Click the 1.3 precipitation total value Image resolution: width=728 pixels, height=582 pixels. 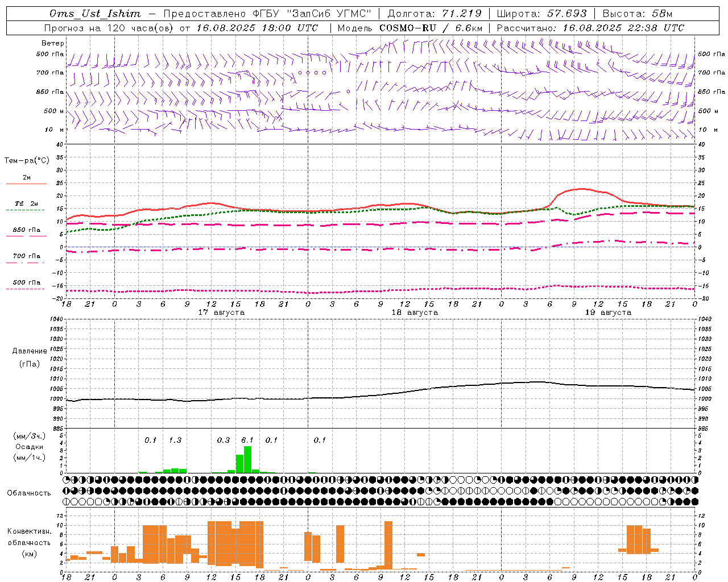point(175,440)
